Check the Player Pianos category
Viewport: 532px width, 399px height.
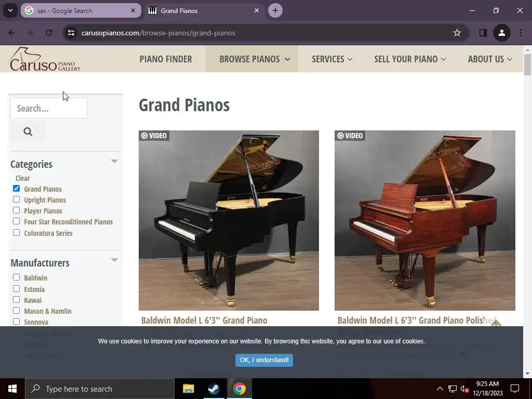tap(16, 210)
